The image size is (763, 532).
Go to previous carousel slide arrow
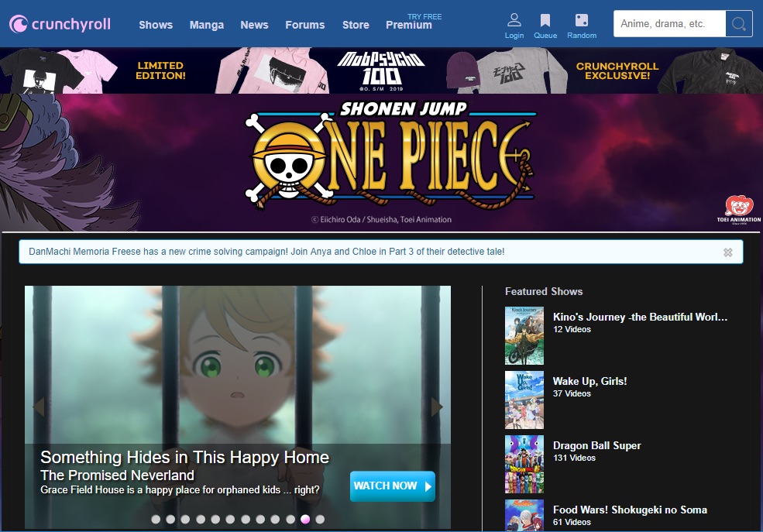pyautogui.click(x=39, y=407)
